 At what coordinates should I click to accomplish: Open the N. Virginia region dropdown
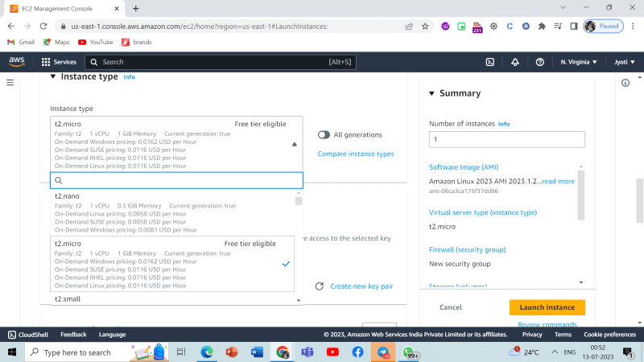coord(579,62)
